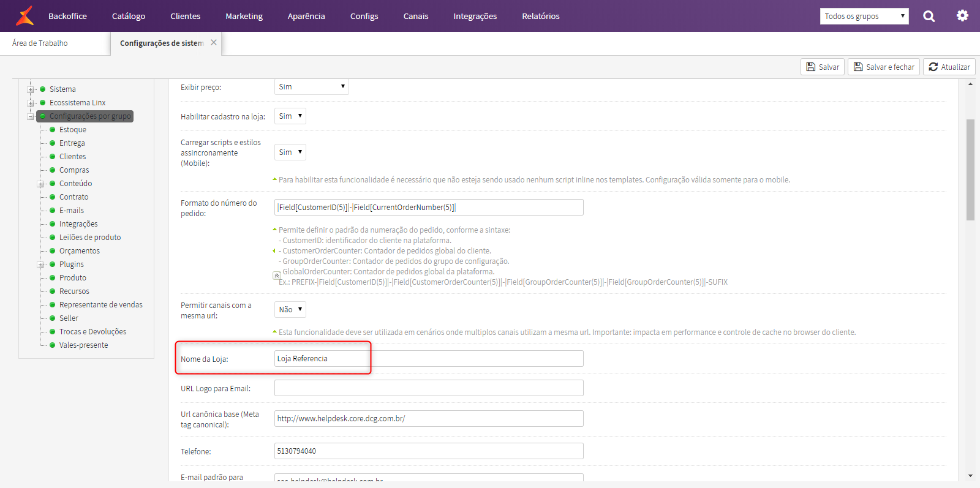Click the Salvar e fechar button
This screenshot has width=980, height=488.
click(x=884, y=67)
